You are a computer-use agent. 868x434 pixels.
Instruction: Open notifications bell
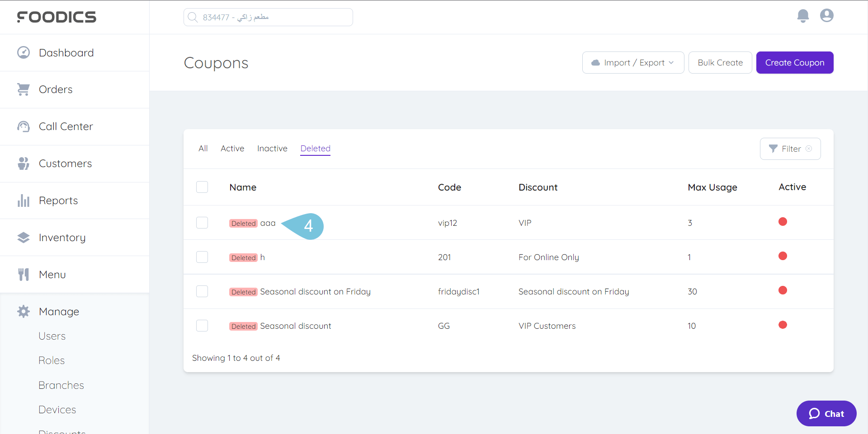point(803,16)
